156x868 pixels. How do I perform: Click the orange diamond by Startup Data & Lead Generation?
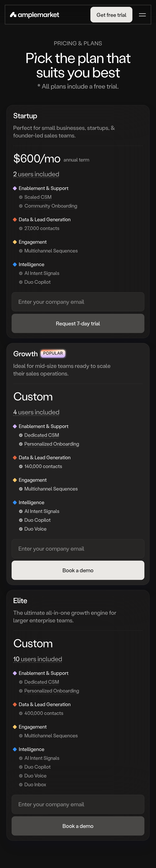(x=15, y=220)
